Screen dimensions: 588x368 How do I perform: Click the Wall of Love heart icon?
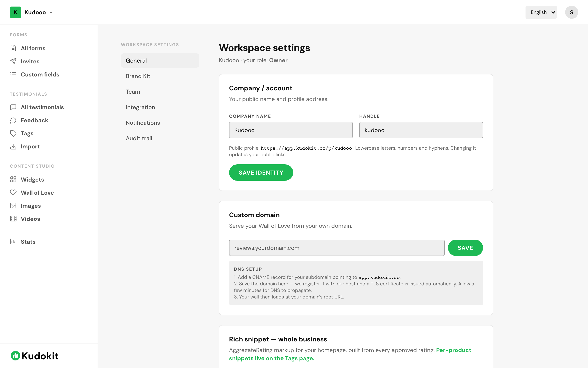pos(13,193)
